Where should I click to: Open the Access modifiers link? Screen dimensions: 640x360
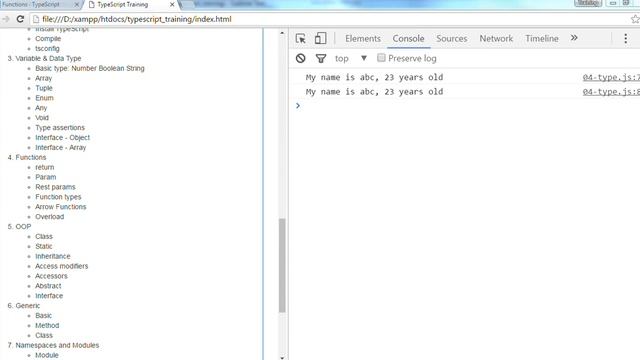click(x=61, y=266)
